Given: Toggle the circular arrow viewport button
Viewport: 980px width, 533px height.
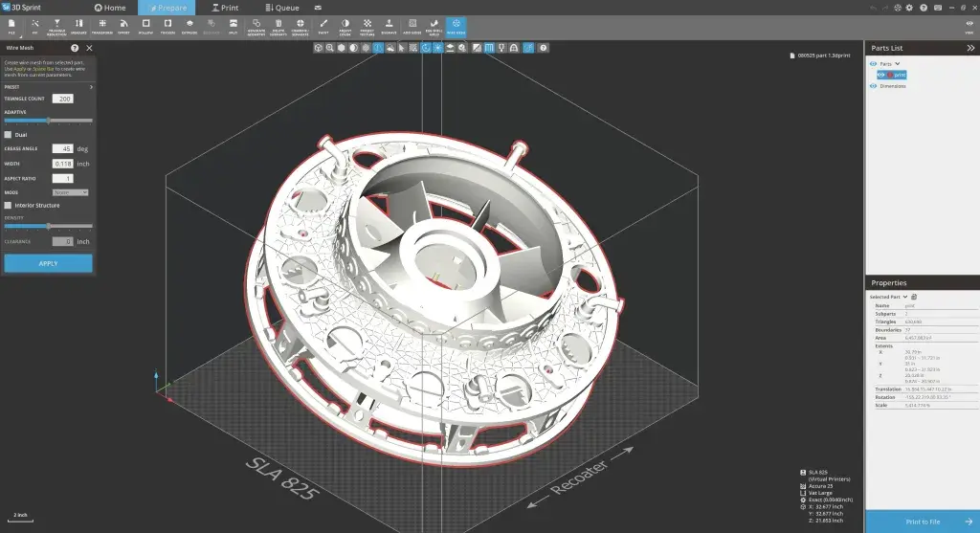Looking at the screenshot, I should 426,48.
